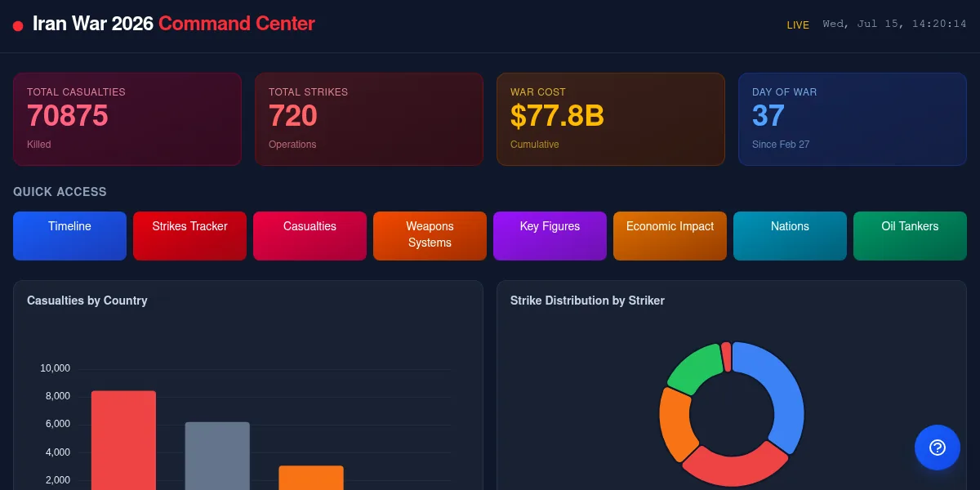This screenshot has width=980, height=490.
Task: Click the 720 strikes value
Action: point(292,116)
